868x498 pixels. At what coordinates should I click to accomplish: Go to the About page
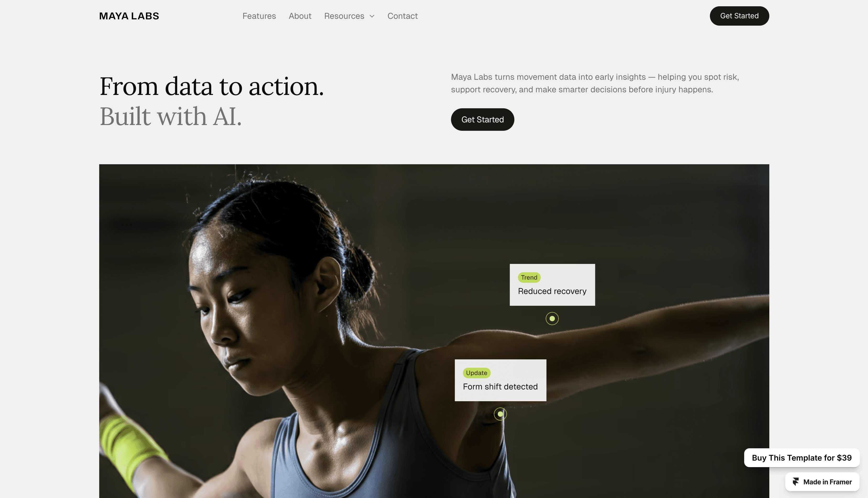coord(300,16)
